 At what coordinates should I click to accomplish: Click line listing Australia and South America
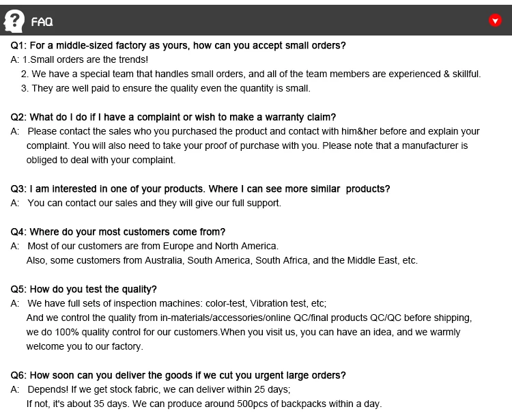(222, 260)
